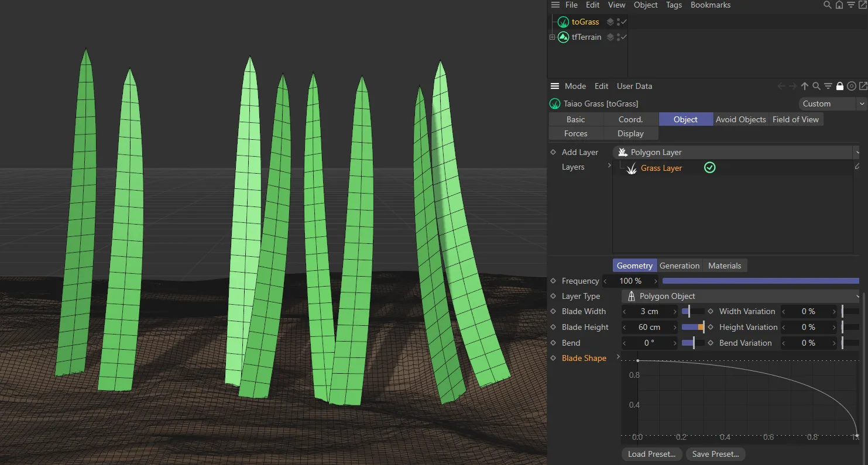Toggle the visibility dots next to toGrass

coord(619,22)
